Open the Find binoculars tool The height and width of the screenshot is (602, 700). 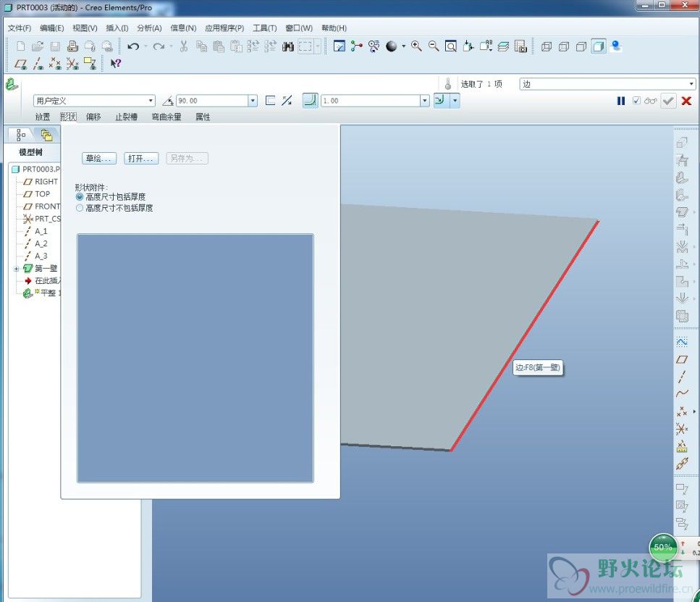pyautogui.click(x=288, y=46)
